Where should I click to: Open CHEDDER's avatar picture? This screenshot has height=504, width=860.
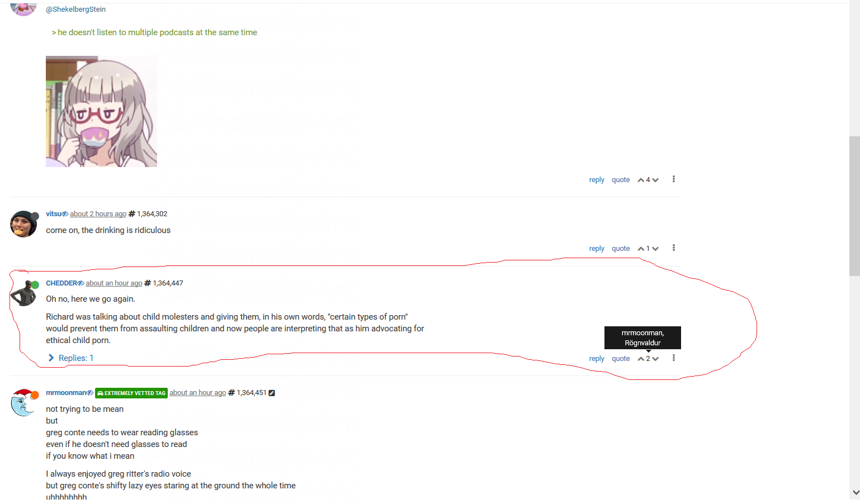click(23, 293)
